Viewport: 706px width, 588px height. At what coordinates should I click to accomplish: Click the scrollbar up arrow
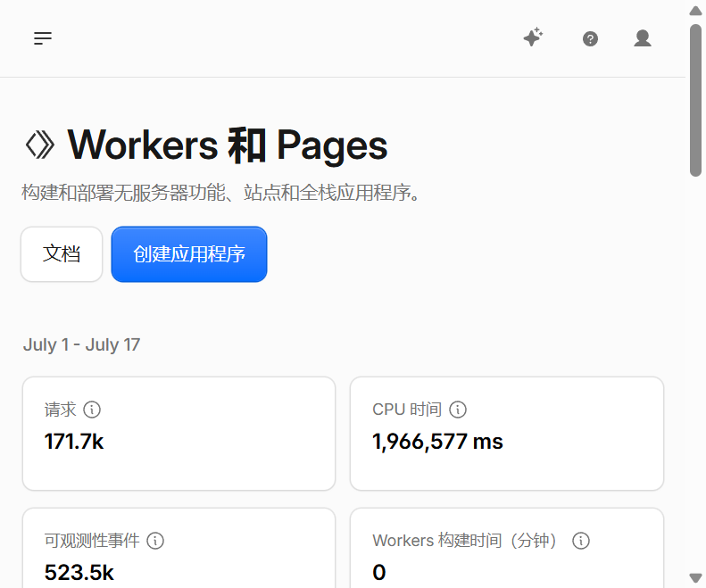695,11
